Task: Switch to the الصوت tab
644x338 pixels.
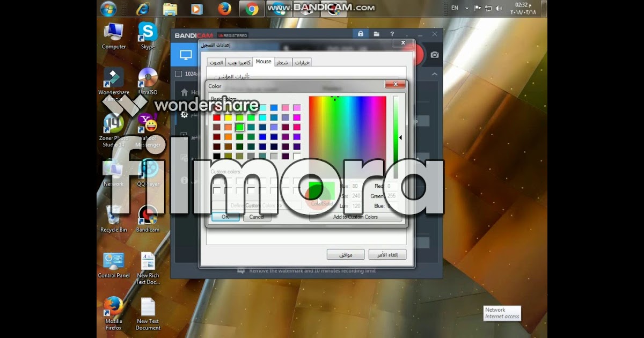Action: point(216,62)
